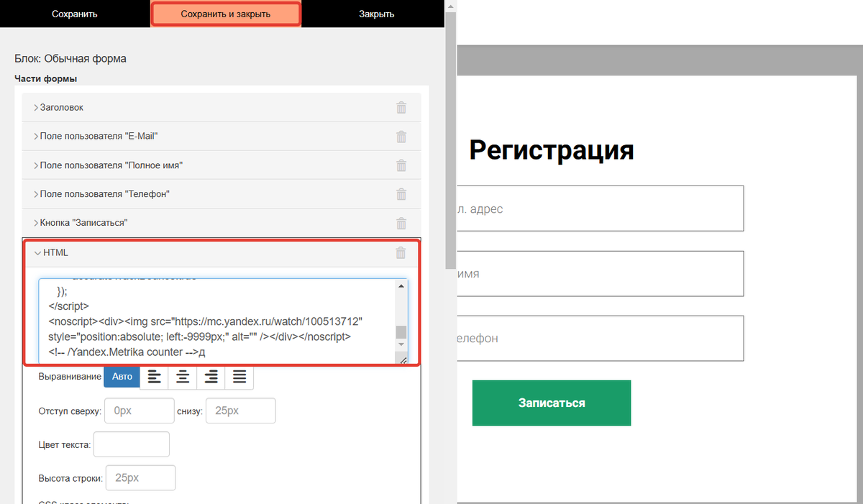Delete the HTML block
The image size is (863, 504).
tap(401, 252)
